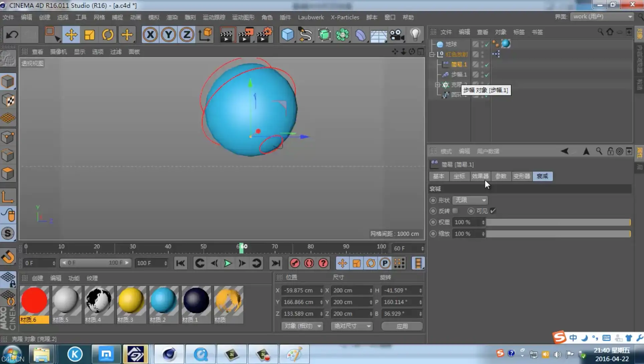Open the 对象 (相对) dropdown
Viewport: 644px width, 364px height.
click(302, 326)
